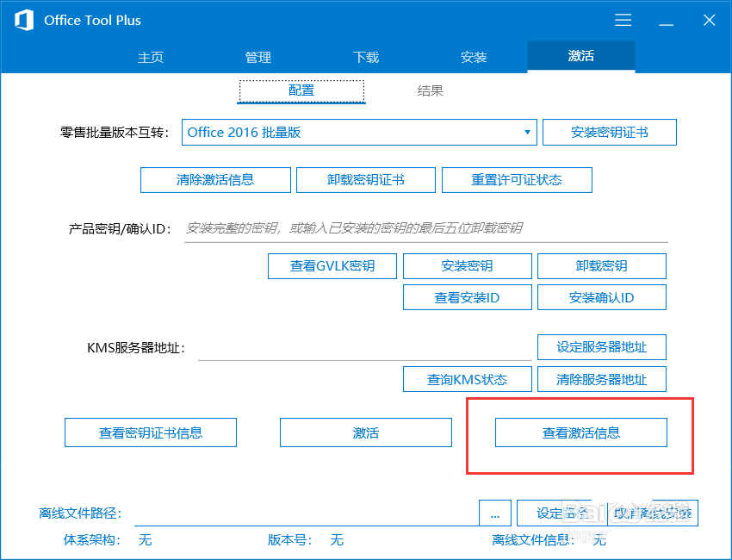Open the 安装 tab
The height and width of the screenshot is (560, 732).
click(474, 57)
